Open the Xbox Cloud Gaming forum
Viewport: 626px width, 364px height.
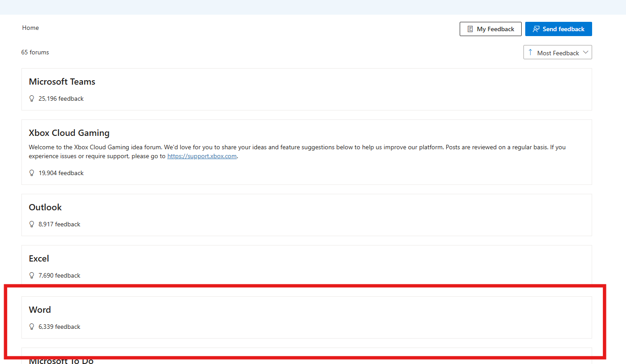click(69, 133)
